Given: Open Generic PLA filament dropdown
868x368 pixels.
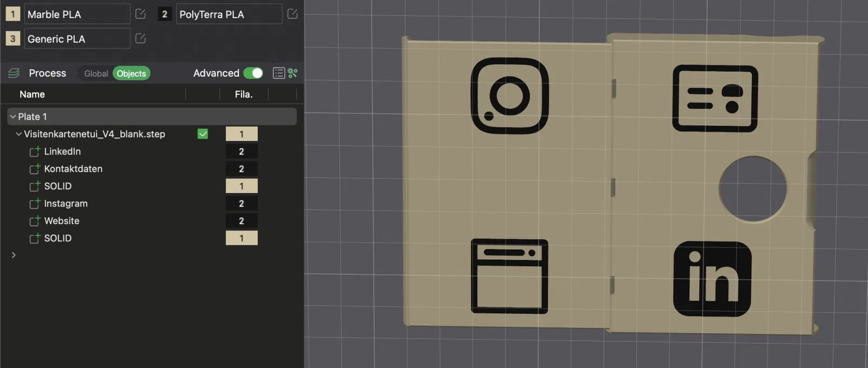Looking at the screenshot, I should click(77, 39).
